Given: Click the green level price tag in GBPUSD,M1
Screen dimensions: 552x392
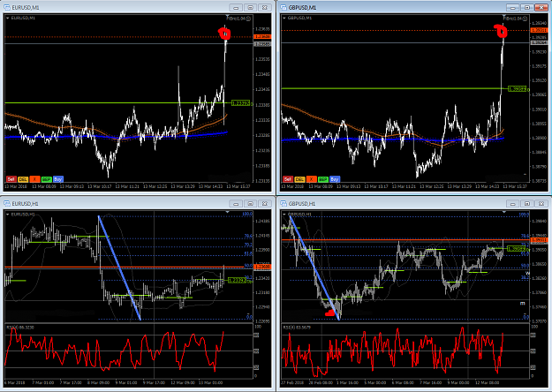Looking at the screenshot, I should coord(518,88).
